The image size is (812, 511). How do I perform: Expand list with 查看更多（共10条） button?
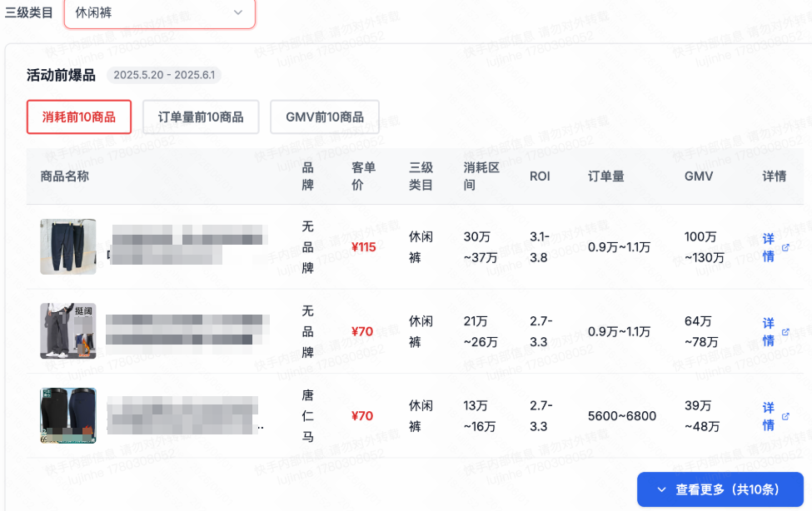[720, 489]
